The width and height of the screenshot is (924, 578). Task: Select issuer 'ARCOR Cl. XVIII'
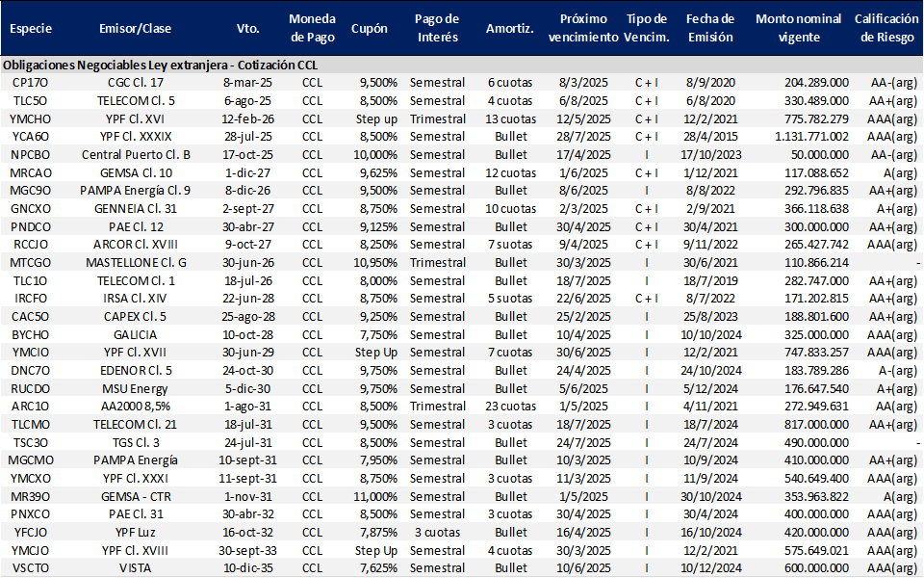pyautogui.click(x=136, y=245)
